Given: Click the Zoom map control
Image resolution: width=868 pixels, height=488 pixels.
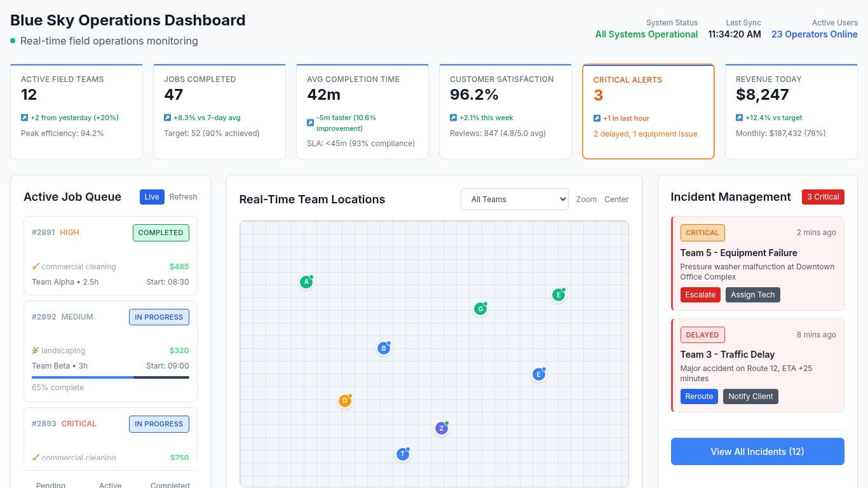Looking at the screenshot, I should (x=586, y=200).
